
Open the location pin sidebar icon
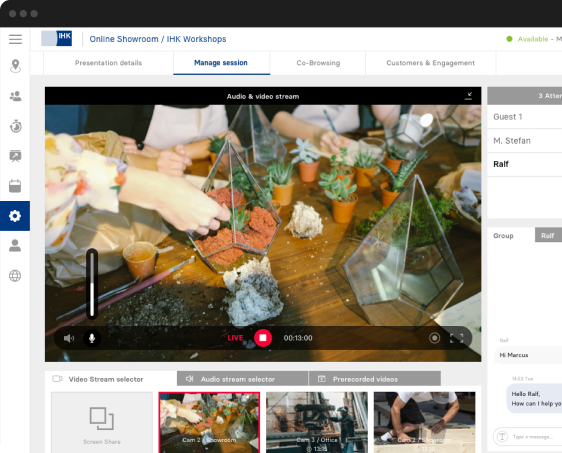15,66
